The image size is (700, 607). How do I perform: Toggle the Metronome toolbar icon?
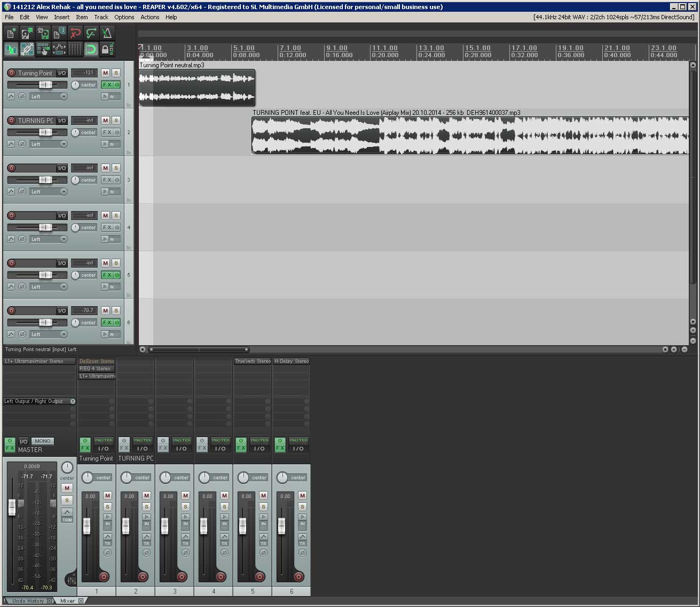[x=107, y=34]
